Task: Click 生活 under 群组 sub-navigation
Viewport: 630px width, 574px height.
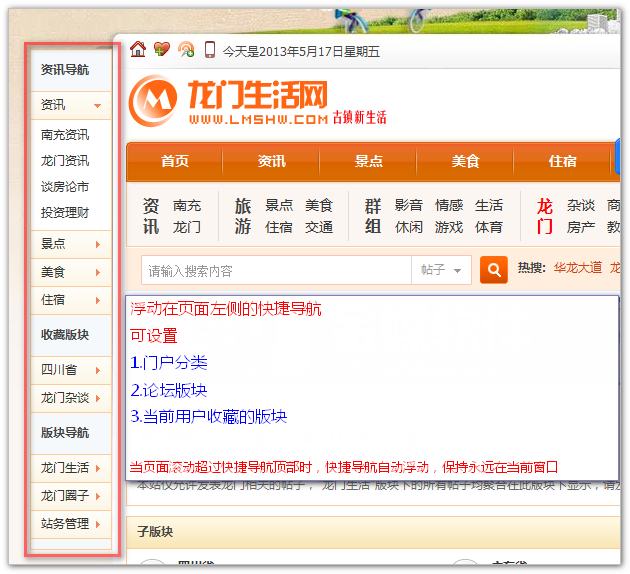Action: (489, 205)
